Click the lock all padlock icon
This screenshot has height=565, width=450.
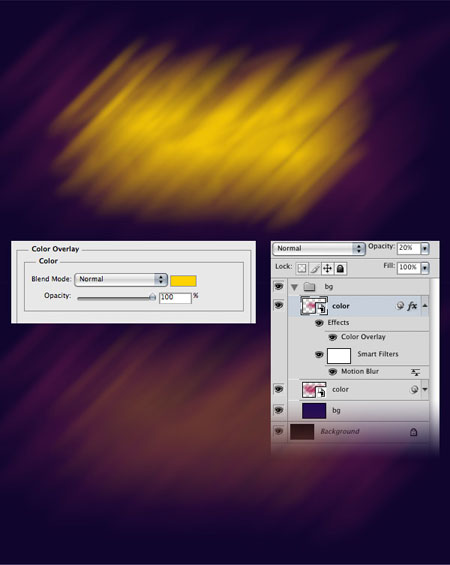[340, 268]
